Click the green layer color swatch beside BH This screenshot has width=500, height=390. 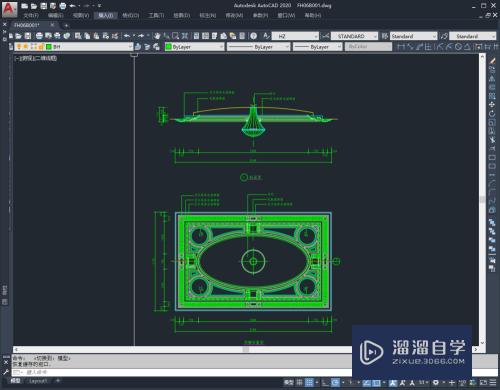coord(49,47)
